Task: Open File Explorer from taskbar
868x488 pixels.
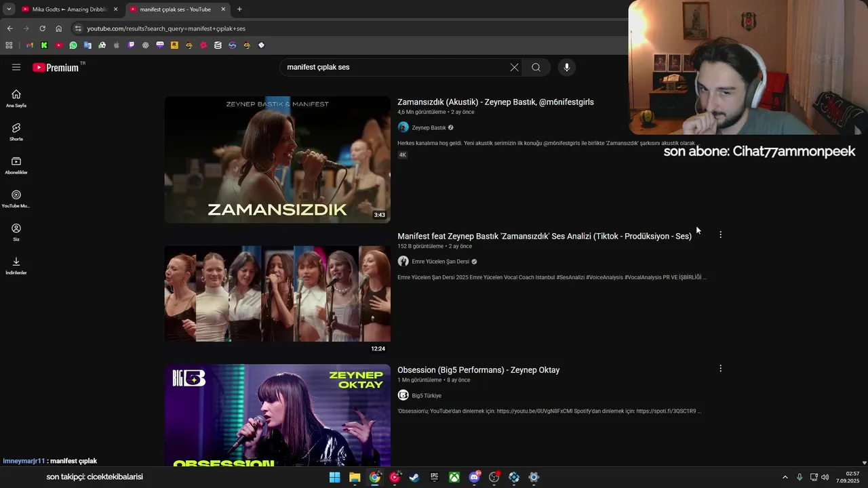Action: click(355, 477)
